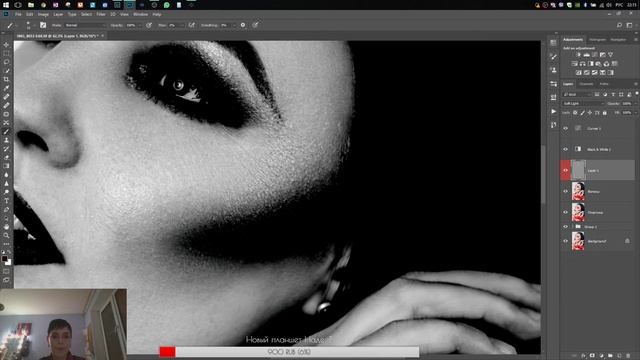Toggle the layer filter switch

[637, 93]
